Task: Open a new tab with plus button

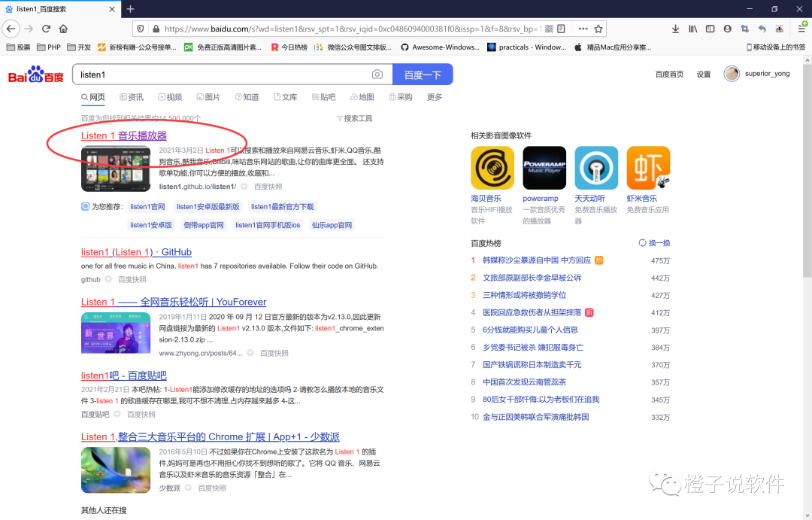Action: 131,9
